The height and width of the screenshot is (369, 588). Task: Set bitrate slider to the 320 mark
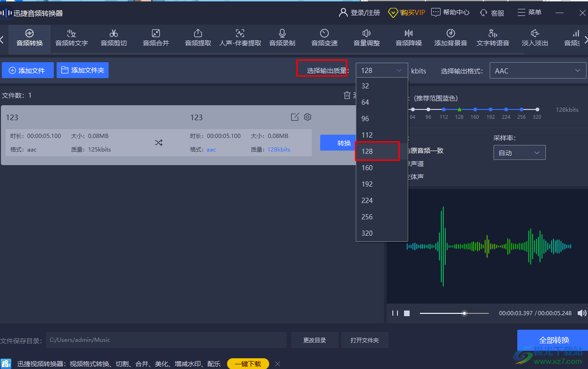coord(537,109)
